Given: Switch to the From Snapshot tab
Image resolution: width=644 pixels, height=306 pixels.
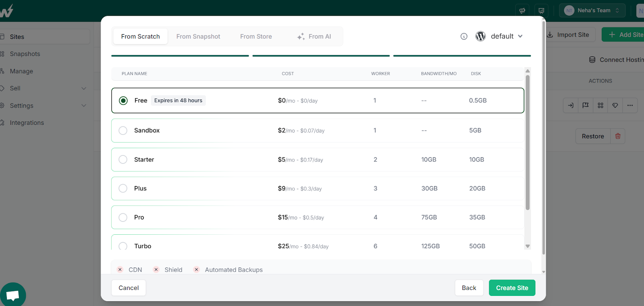Looking at the screenshot, I should (x=198, y=37).
